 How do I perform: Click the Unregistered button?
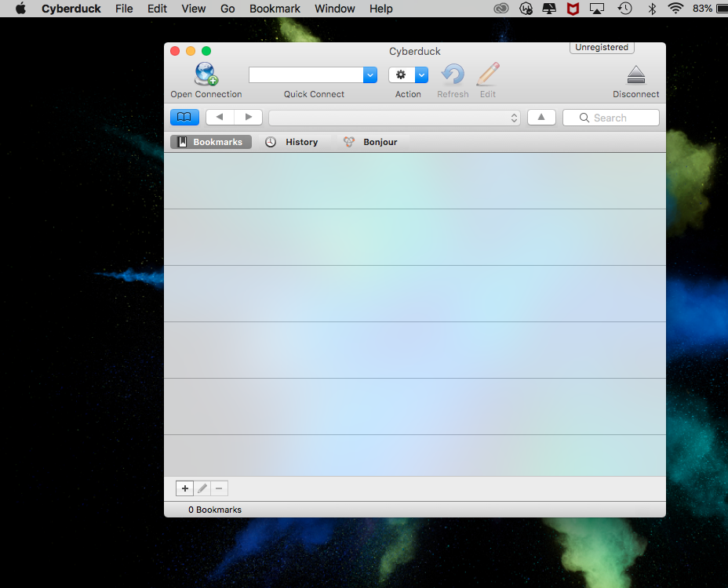tap(602, 47)
